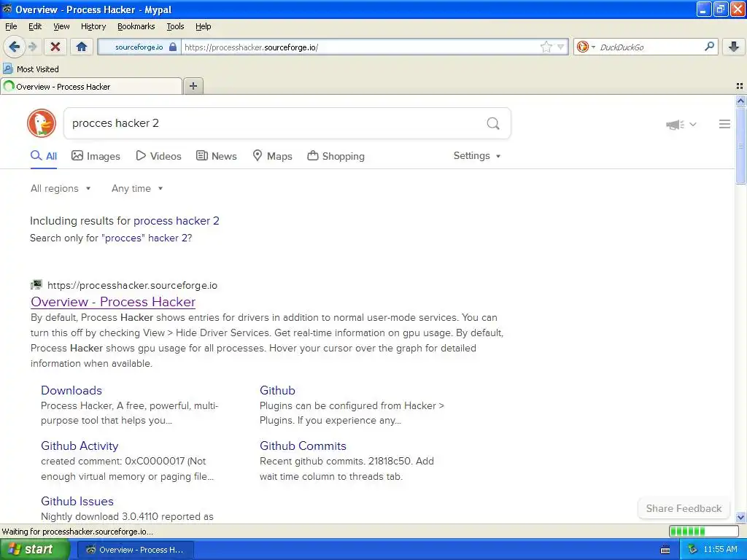Select the All results tab
Image resolution: width=747 pixels, height=560 pixels.
(43, 156)
